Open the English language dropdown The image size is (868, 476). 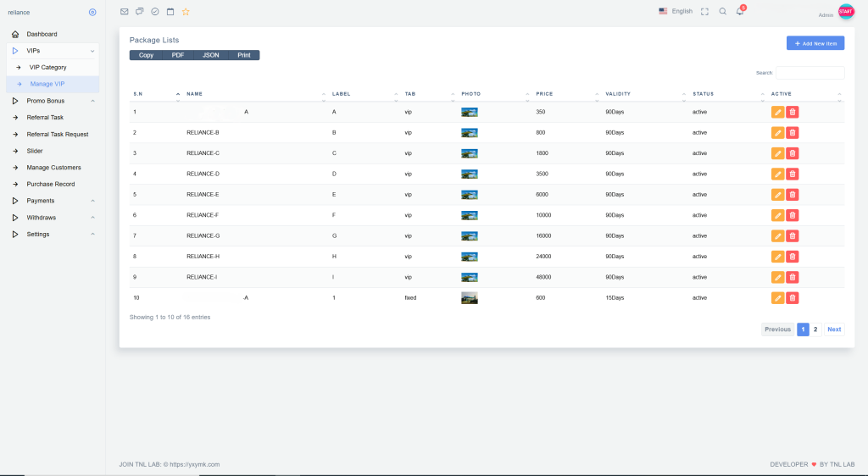(x=676, y=11)
